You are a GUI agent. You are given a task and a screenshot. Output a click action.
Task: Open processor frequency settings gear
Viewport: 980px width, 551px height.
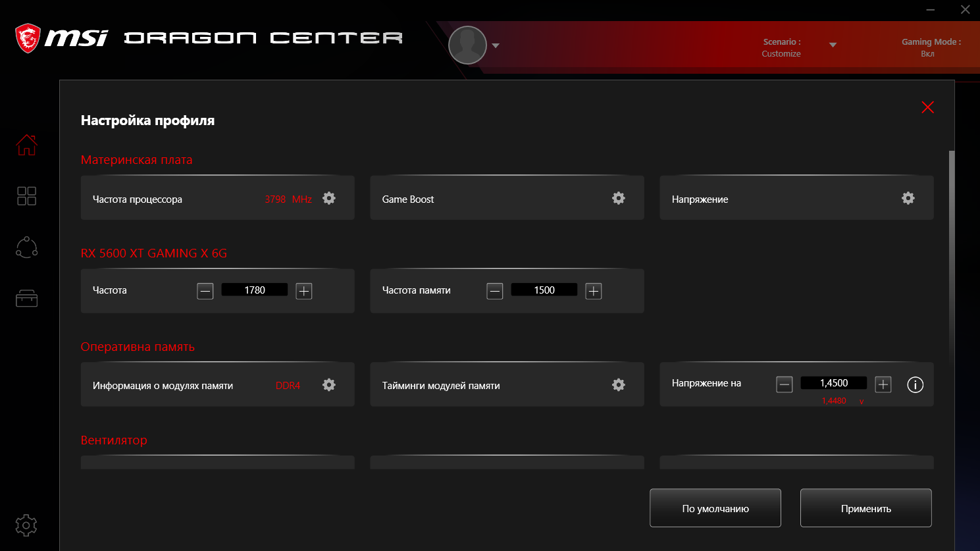point(329,198)
